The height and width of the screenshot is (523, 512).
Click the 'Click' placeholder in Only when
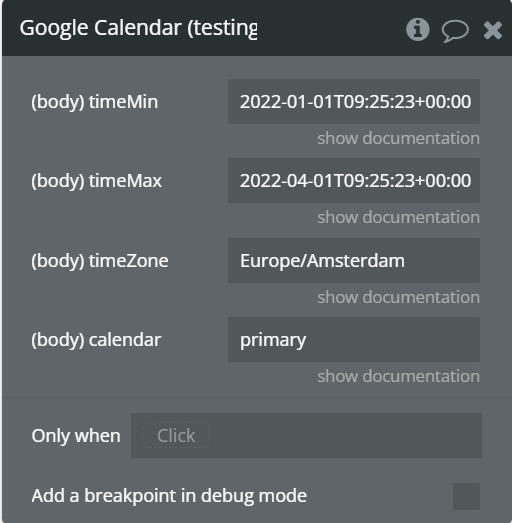(x=176, y=435)
